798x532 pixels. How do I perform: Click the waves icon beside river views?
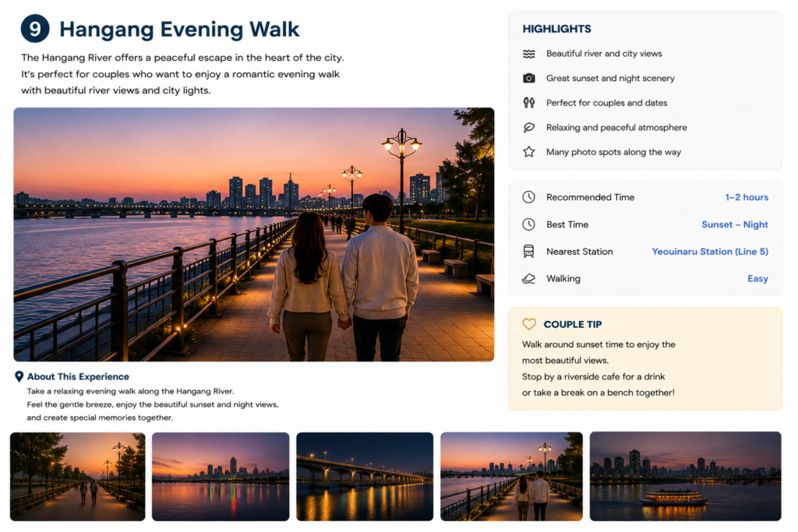point(529,54)
